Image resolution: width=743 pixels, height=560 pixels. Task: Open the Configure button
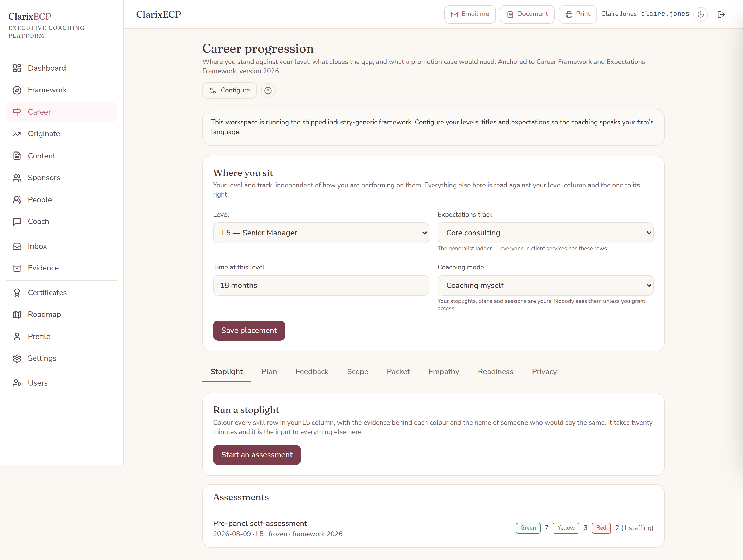click(229, 90)
